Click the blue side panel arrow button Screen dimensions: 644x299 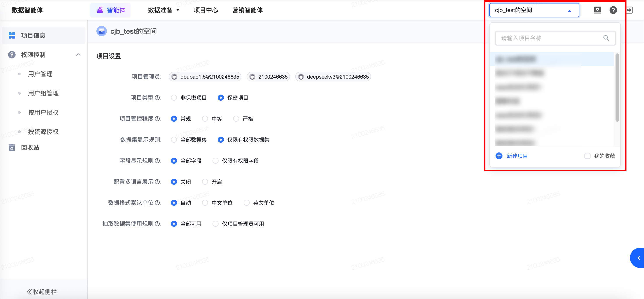(638, 258)
